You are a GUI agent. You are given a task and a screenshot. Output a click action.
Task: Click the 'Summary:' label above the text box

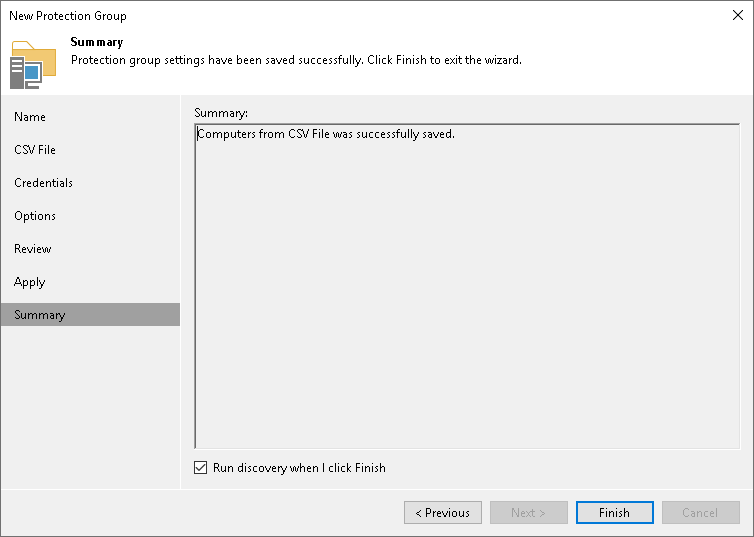click(221, 113)
